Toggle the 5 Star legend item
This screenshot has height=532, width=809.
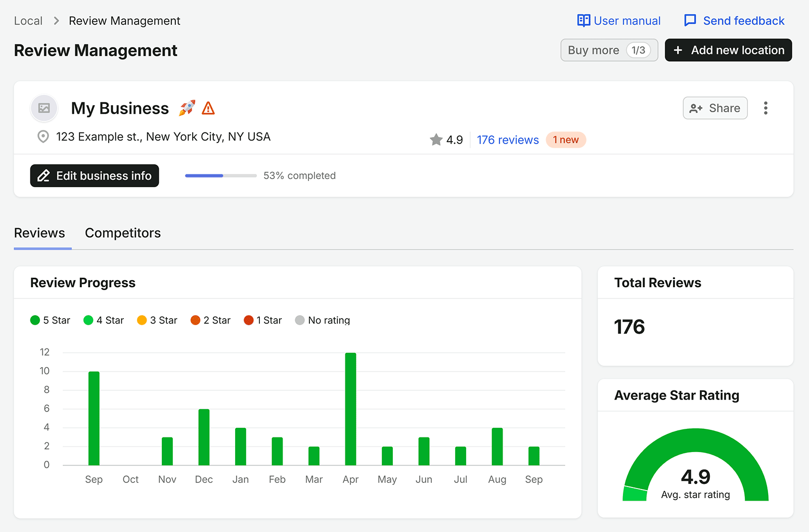click(50, 320)
